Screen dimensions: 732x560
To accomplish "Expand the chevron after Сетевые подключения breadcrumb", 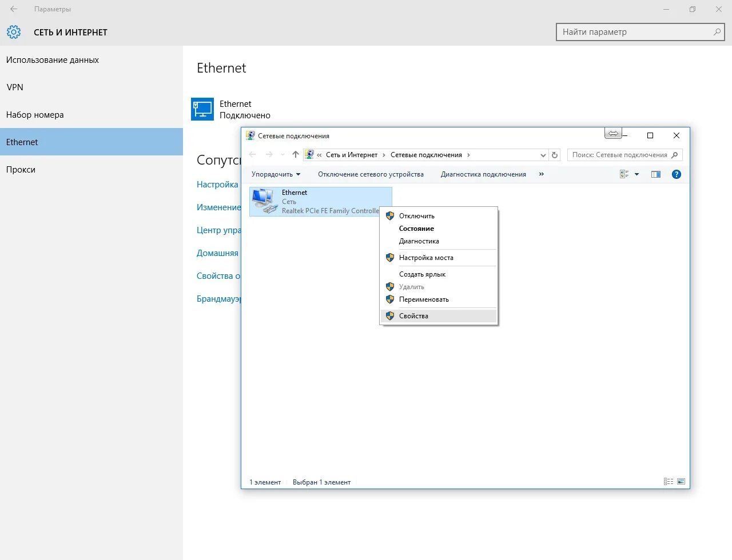I will pos(469,155).
